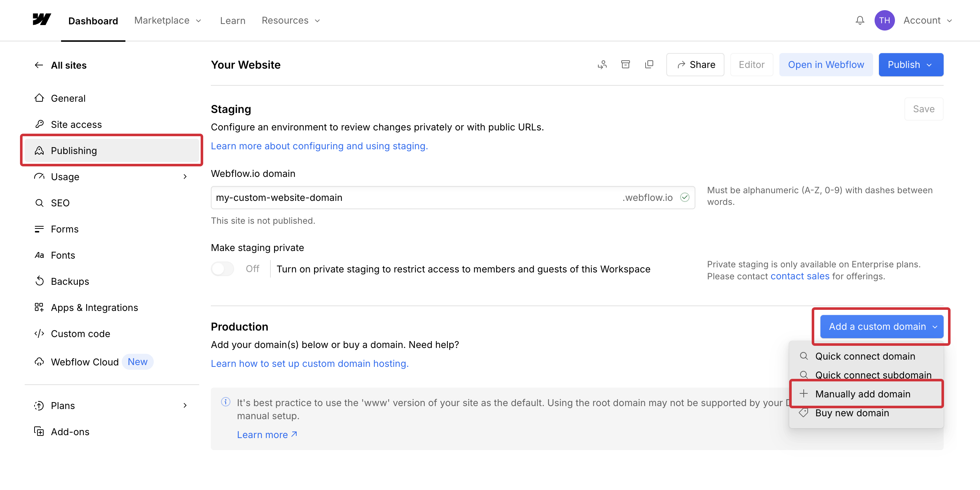
Task: Click the Apps & Integrations grid icon
Action: (x=39, y=307)
